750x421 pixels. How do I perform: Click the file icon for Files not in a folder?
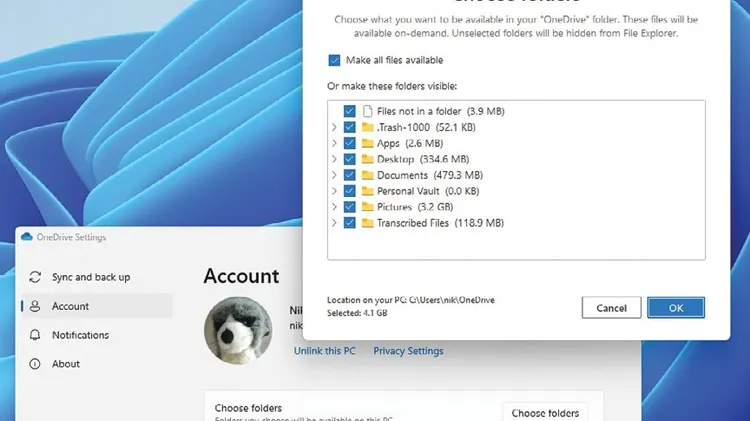[367, 111]
